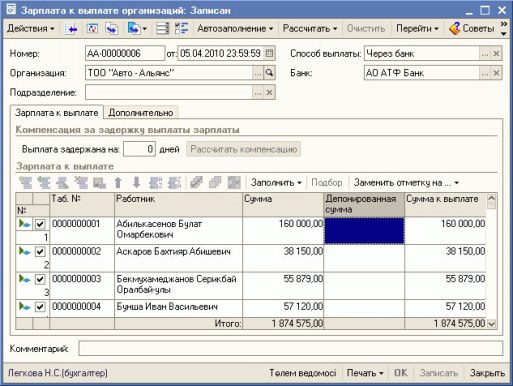Expand Заменить отметку на dropdown
Image resolution: width=513 pixels, height=386 pixels.
click(x=406, y=183)
